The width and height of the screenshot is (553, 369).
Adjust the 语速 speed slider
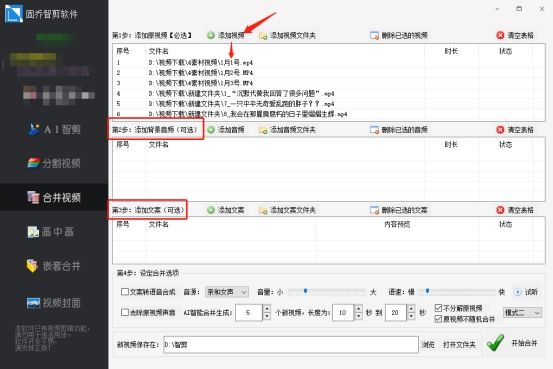click(427, 291)
